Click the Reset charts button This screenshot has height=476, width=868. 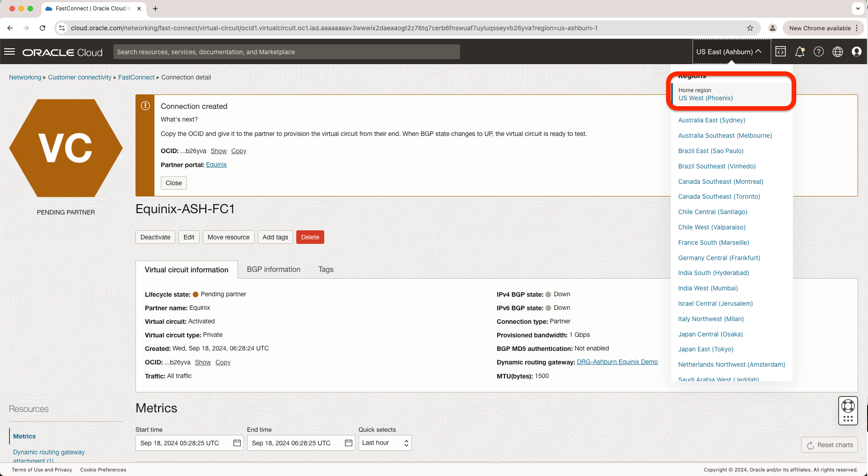click(830, 445)
